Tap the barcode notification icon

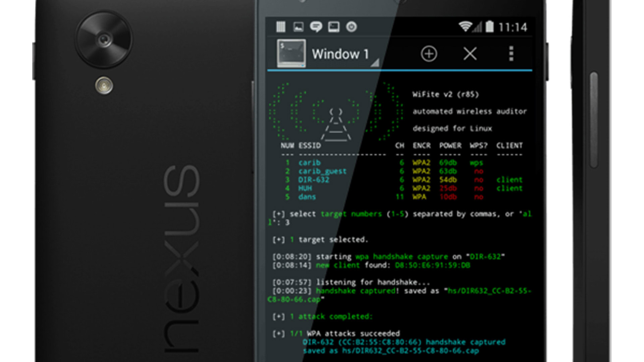coord(281,27)
